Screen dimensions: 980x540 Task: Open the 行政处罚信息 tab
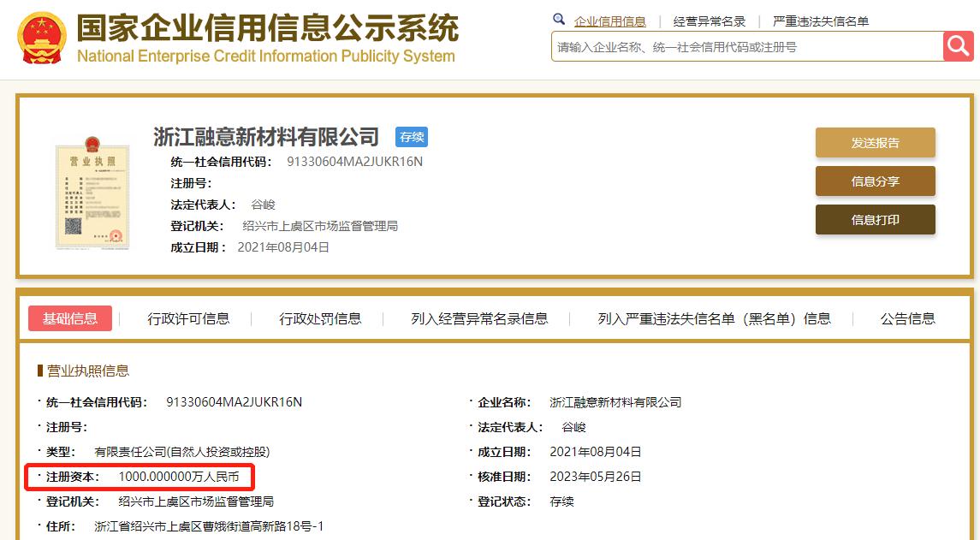(320, 318)
